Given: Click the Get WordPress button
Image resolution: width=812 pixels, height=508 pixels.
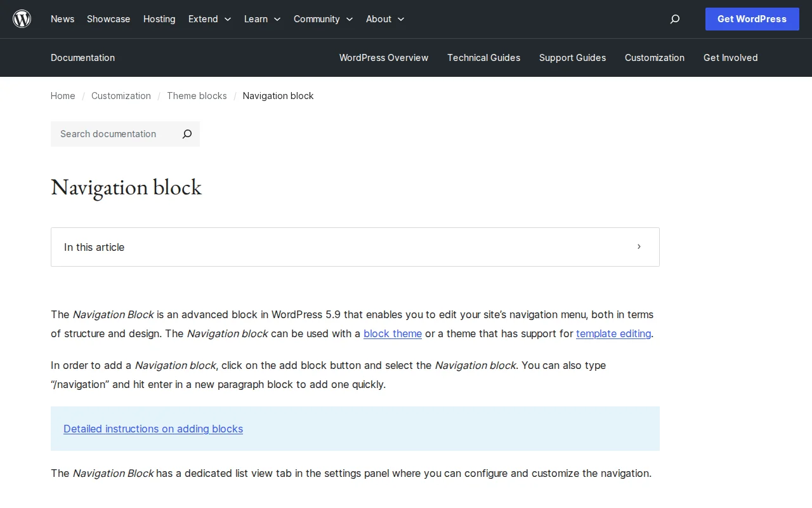Looking at the screenshot, I should click(752, 19).
